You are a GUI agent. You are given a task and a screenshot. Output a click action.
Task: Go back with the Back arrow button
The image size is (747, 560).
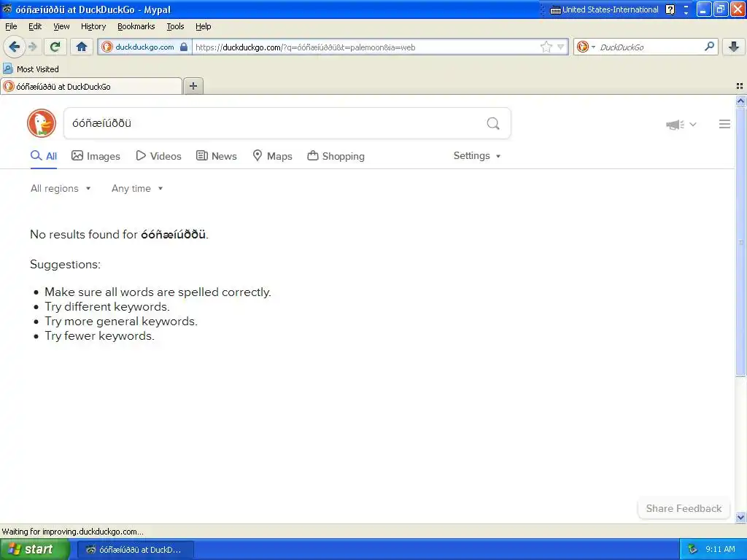14,47
